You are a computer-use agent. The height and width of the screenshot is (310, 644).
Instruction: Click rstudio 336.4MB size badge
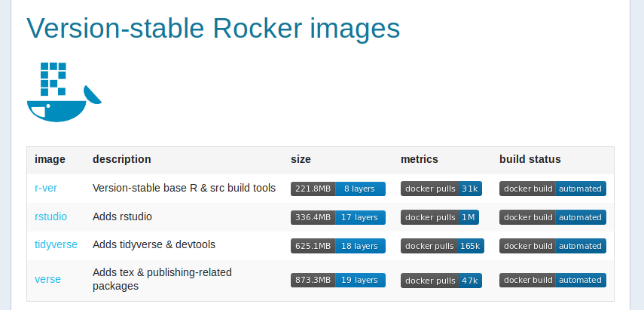(x=337, y=217)
